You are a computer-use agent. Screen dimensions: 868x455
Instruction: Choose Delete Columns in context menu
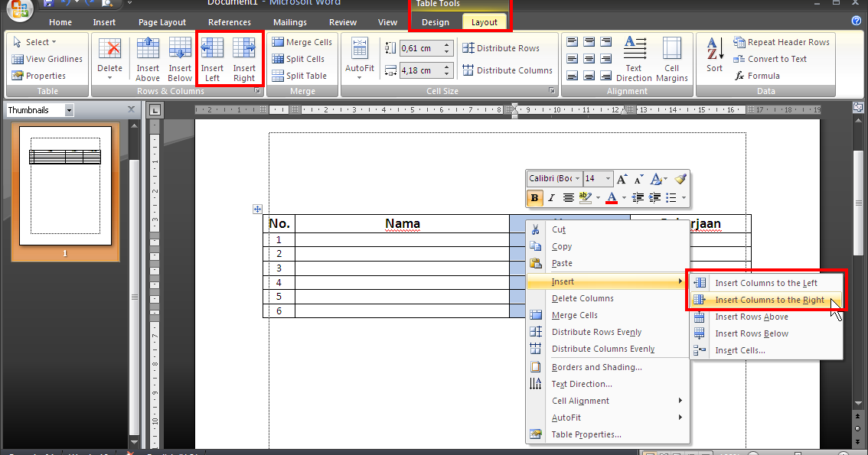point(608,298)
